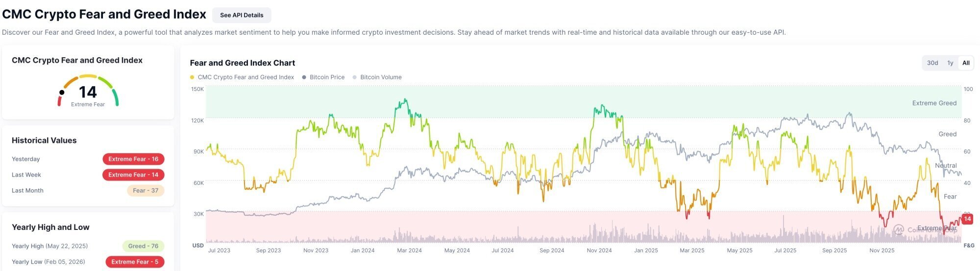Click the red current value 14 chart marker

967,219
